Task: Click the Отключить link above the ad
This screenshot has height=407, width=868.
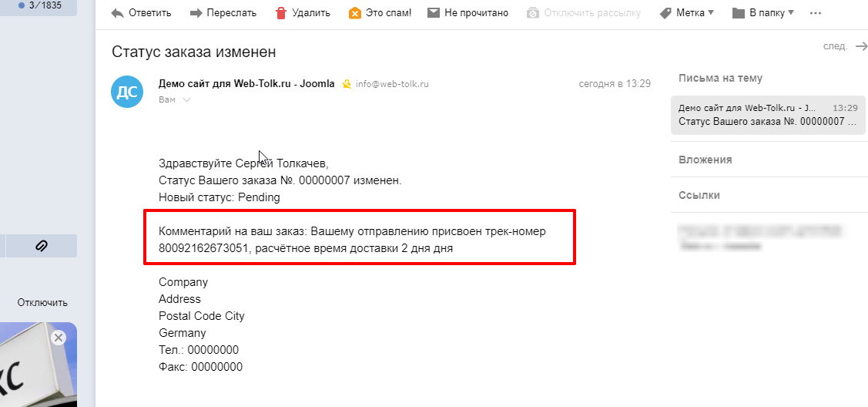Action: (x=42, y=302)
